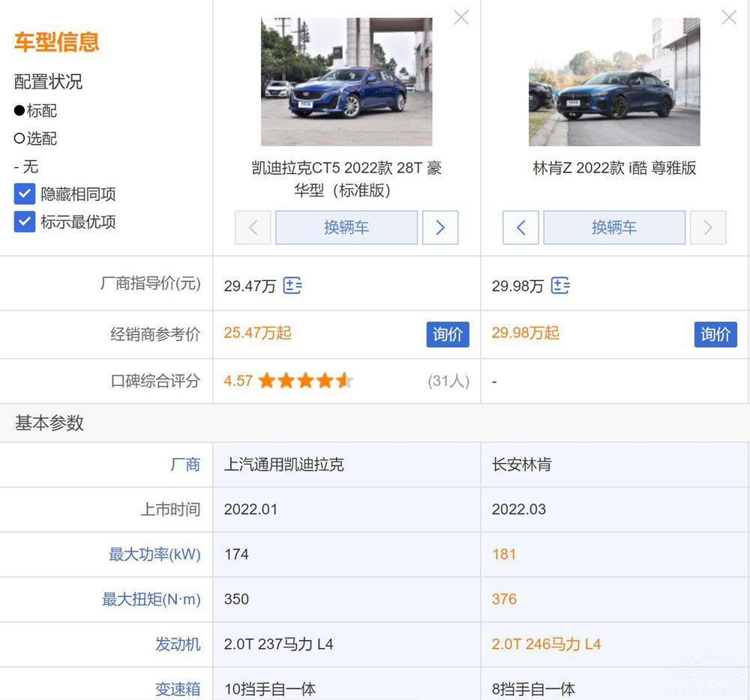
Task: Uncheck the 隐藏相同项 checkbox
Action: click(x=24, y=193)
